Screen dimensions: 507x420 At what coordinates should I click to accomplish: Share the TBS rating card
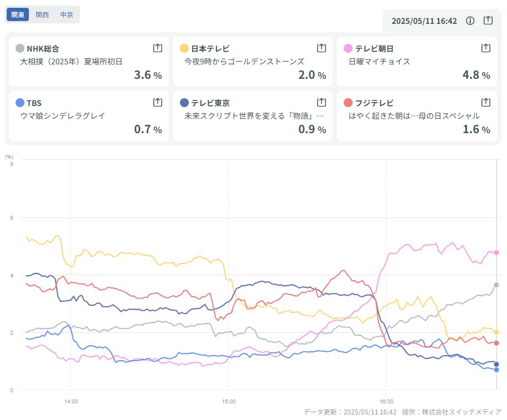pos(158,102)
